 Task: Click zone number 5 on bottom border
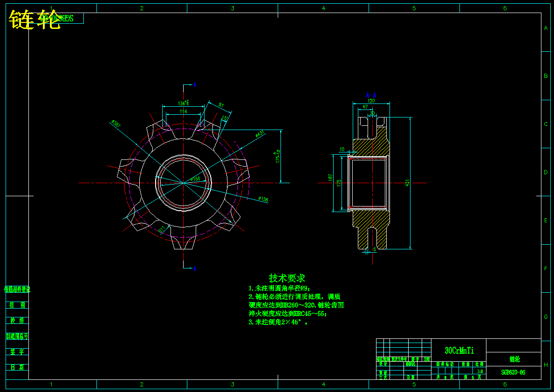pos(414,384)
